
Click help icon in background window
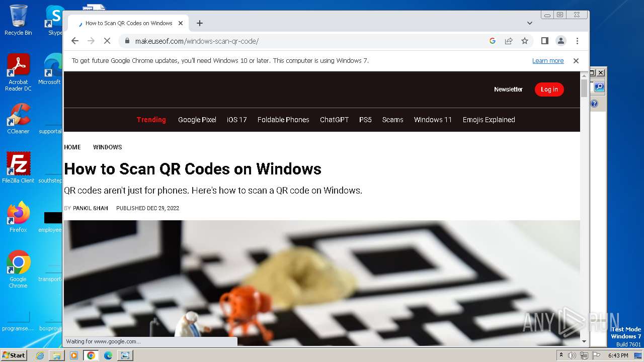point(594,104)
